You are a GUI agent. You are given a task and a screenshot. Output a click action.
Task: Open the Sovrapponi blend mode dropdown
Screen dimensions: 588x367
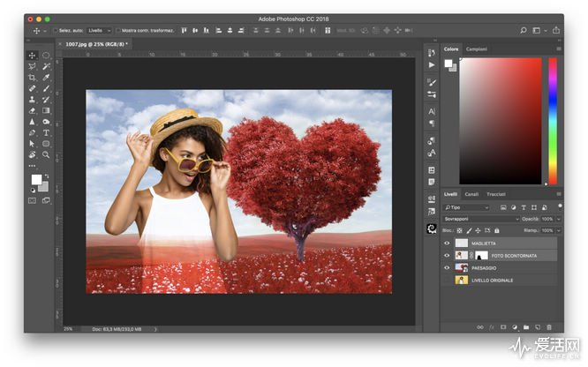coord(481,219)
